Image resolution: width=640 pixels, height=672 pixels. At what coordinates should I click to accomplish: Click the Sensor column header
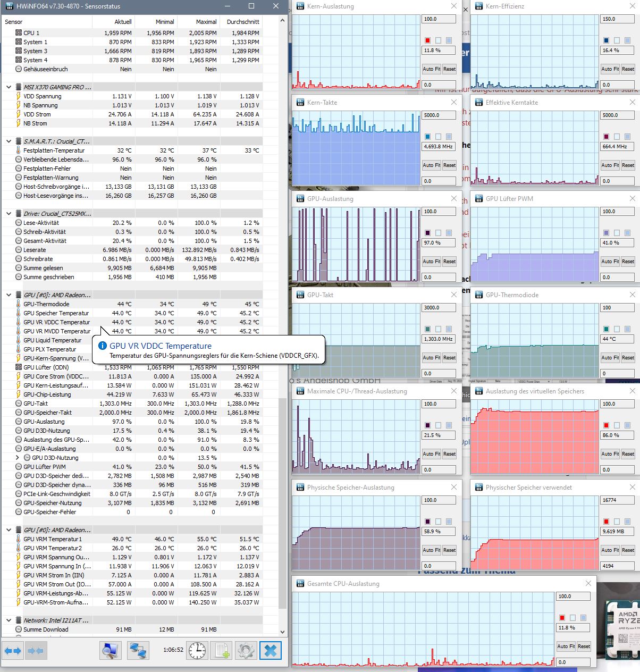click(x=46, y=22)
